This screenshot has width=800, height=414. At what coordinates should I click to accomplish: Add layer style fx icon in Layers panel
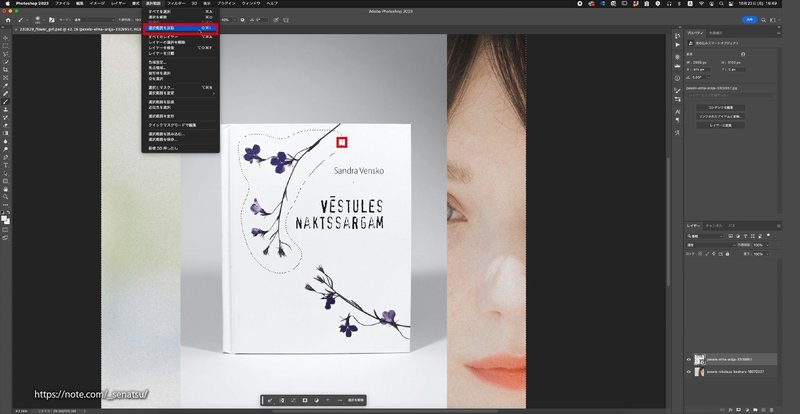731,409
